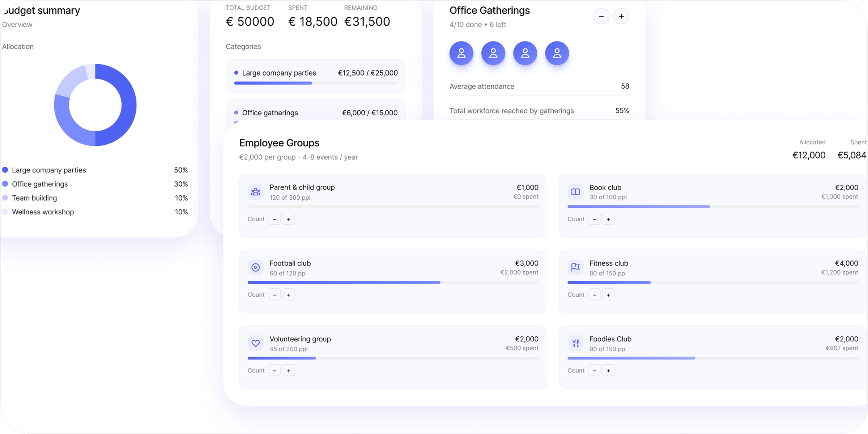
Task: Click the '€2,000 per group' subtitle
Action: point(299,157)
